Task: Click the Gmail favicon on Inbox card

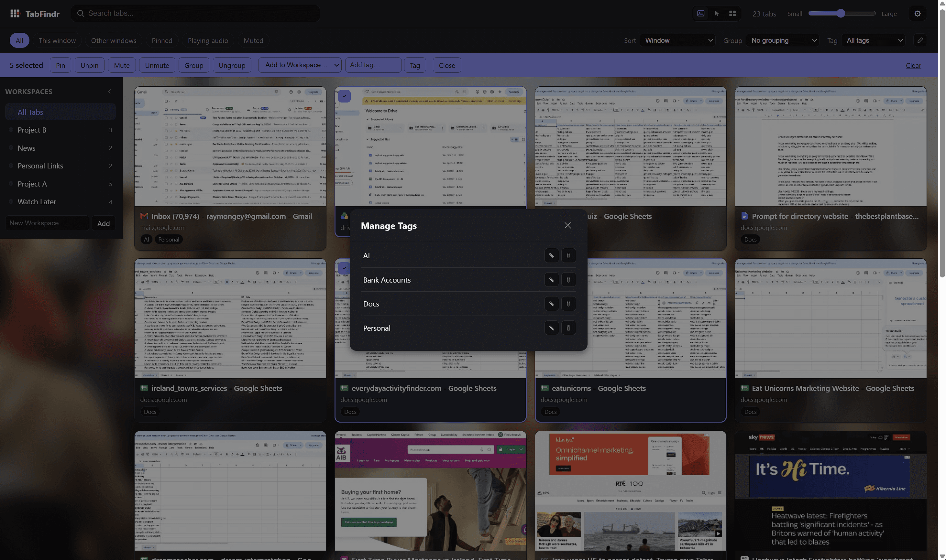Action: point(144,216)
